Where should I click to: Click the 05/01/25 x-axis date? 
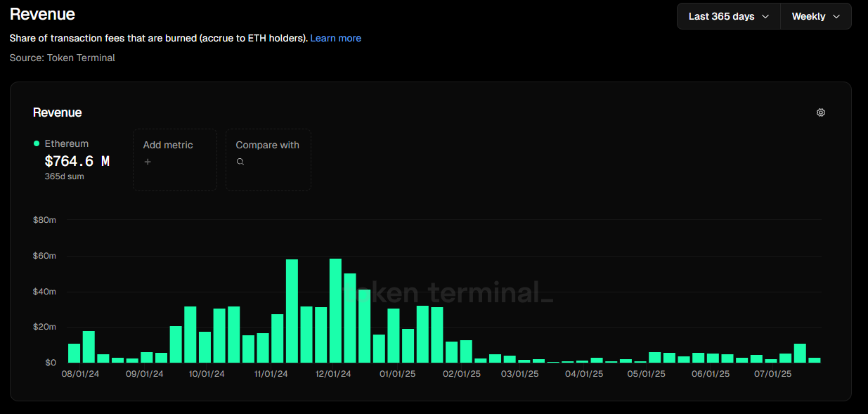[x=647, y=374]
